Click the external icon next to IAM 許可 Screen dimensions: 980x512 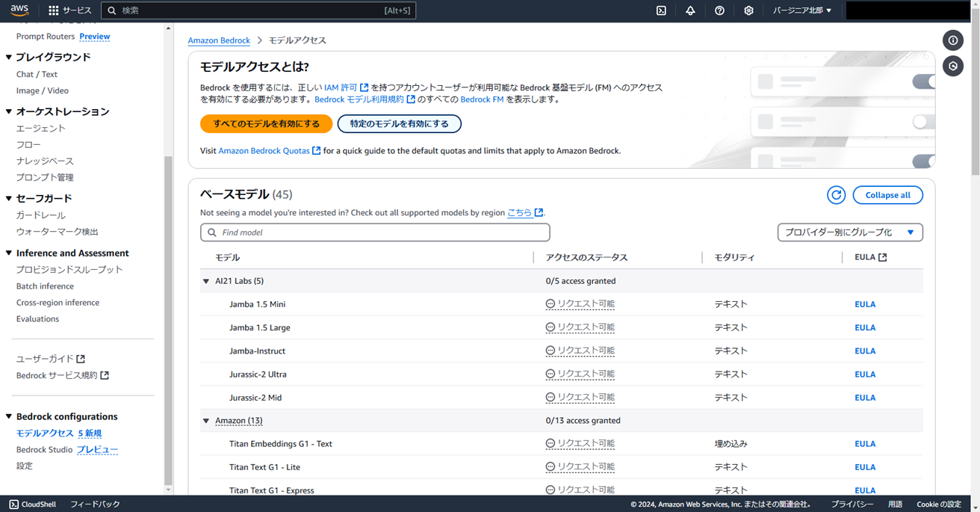[x=364, y=87]
